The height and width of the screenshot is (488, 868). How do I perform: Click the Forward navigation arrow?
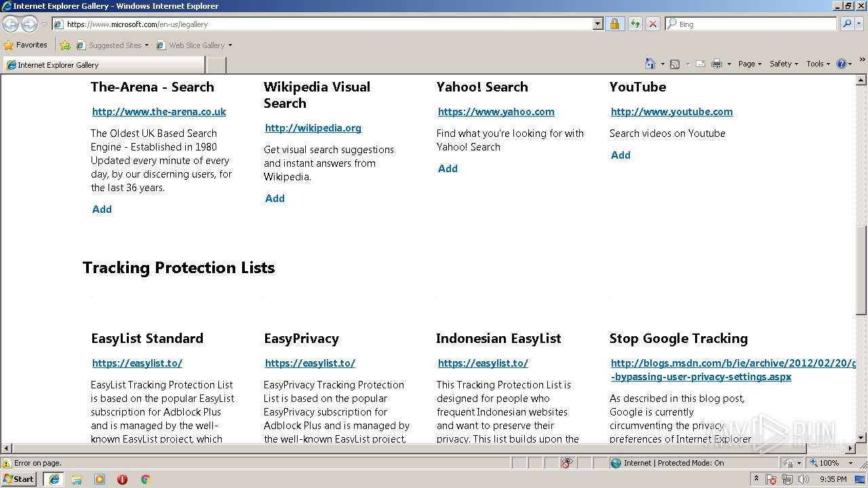29,24
